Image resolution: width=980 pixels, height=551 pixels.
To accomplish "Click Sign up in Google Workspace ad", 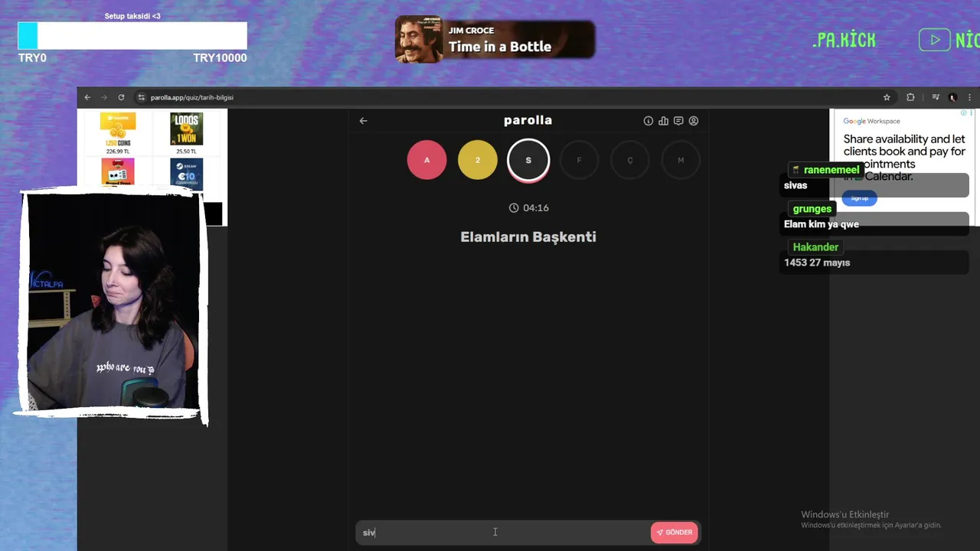I will point(860,198).
